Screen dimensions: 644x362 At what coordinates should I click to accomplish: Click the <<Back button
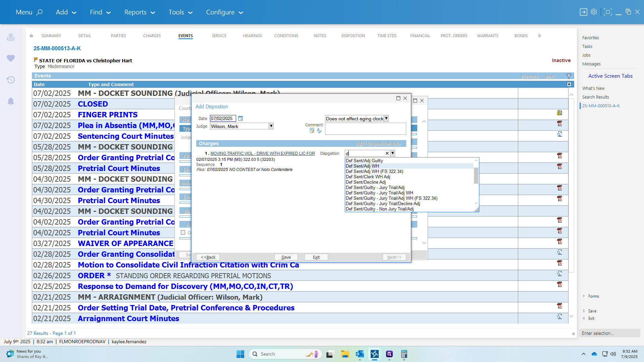(208, 257)
